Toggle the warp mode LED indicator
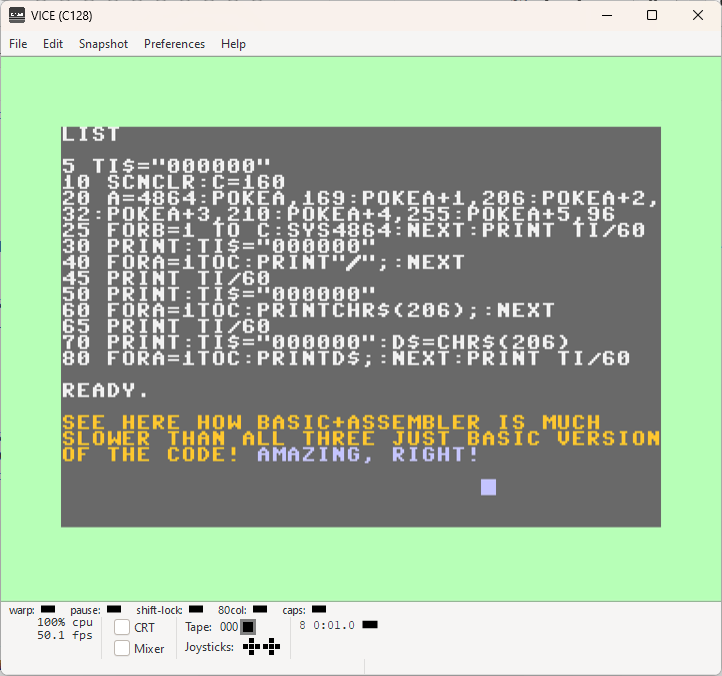 (x=48, y=609)
